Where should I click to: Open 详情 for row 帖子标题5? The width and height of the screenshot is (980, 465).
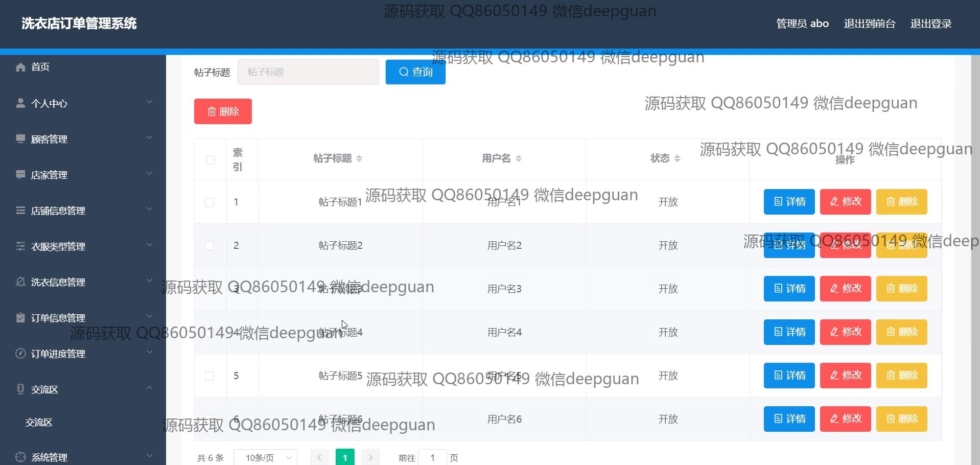(789, 376)
